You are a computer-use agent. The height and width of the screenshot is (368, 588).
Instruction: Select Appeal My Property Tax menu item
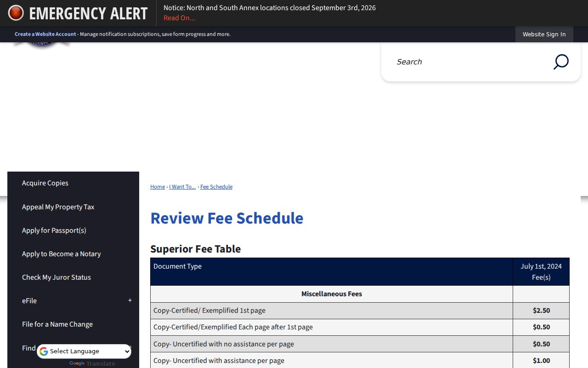coord(58,207)
